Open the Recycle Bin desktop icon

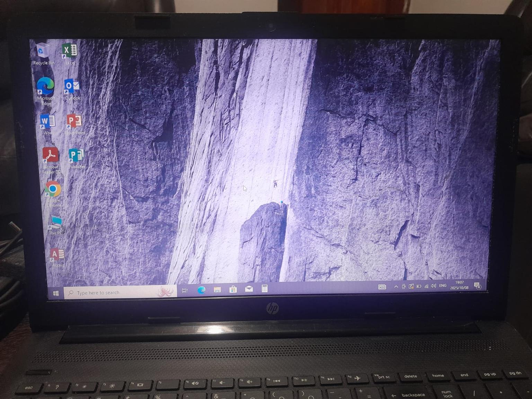tap(43, 52)
